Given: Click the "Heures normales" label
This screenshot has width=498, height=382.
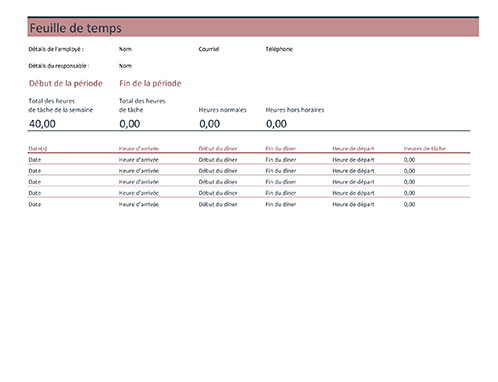Looking at the screenshot, I should (x=222, y=110).
